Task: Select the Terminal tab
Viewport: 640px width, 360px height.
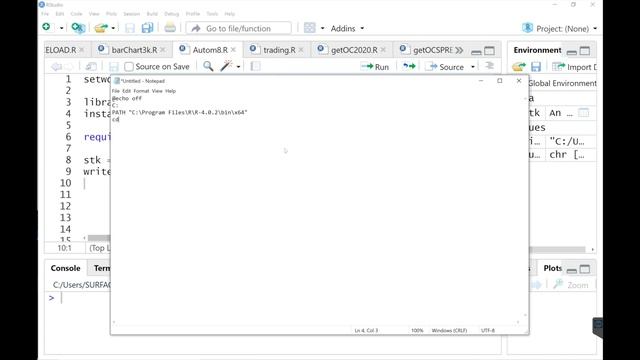Action: (x=102, y=268)
